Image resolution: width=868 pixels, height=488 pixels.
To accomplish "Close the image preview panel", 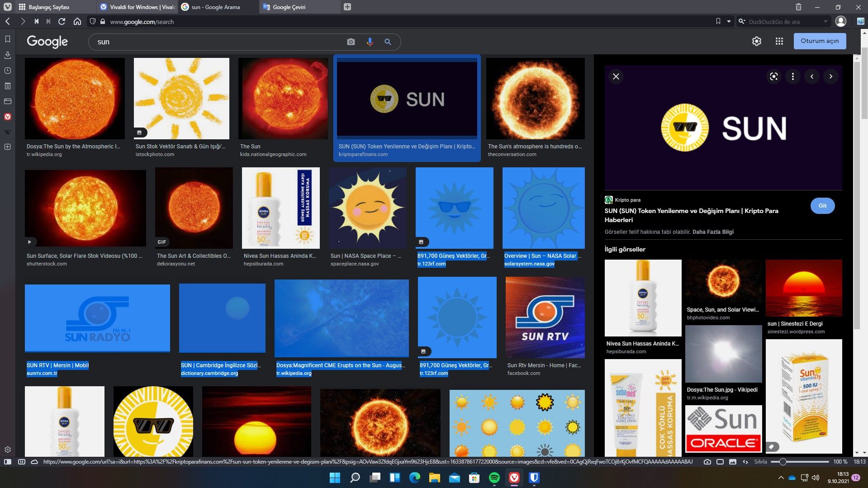I will pyautogui.click(x=616, y=76).
